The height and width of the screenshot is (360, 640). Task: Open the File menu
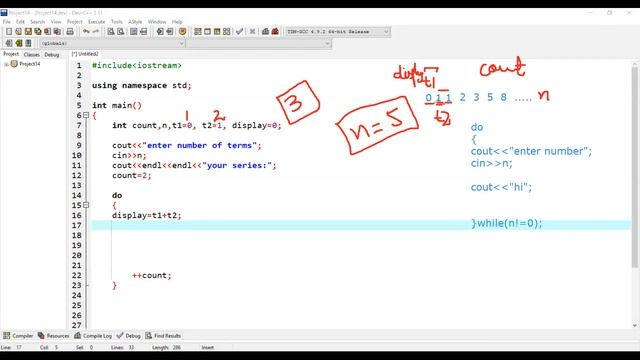(7, 22)
